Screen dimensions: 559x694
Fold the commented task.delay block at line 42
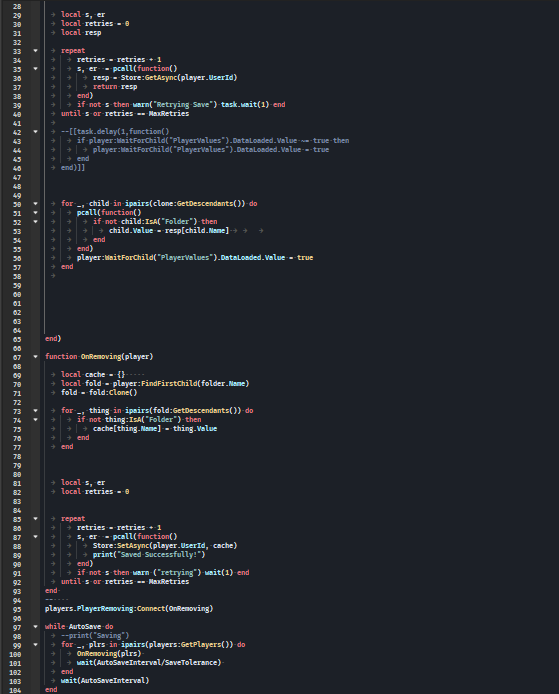point(35,132)
